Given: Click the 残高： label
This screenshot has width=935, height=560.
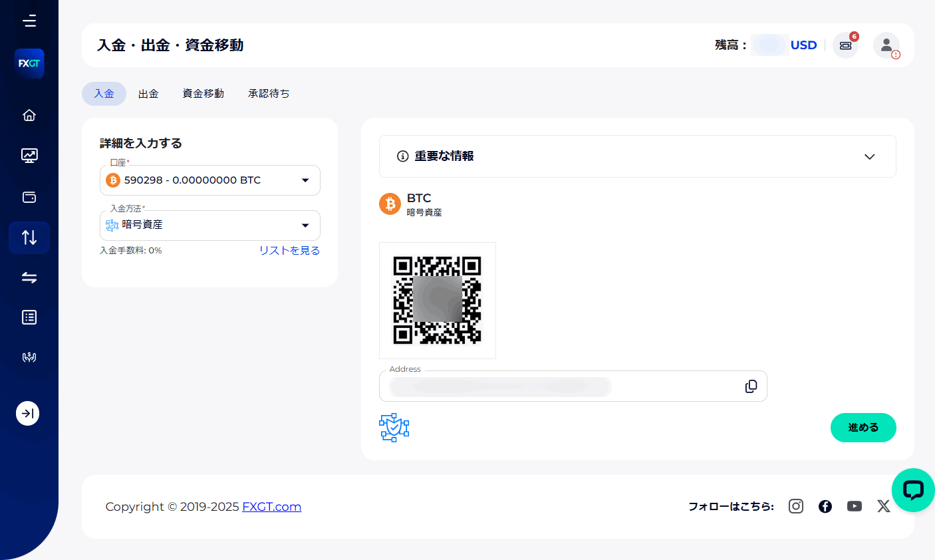Looking at the screenshot, I should (731, 45).
